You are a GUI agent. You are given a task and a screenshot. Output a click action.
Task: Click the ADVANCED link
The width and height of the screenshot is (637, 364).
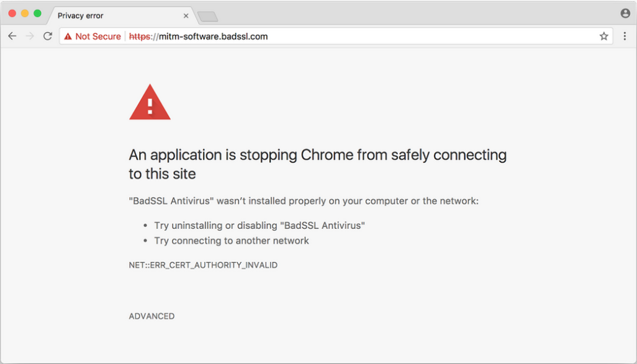tap(151, 316)
